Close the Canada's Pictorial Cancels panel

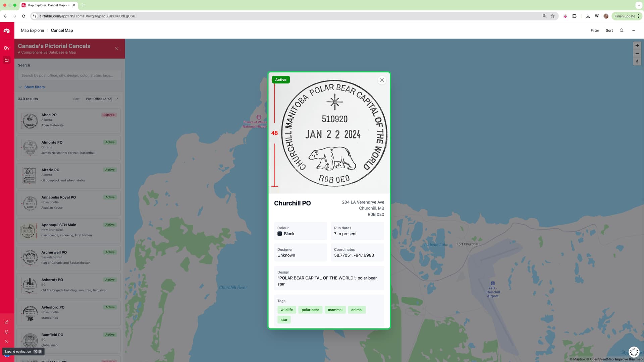117,49
